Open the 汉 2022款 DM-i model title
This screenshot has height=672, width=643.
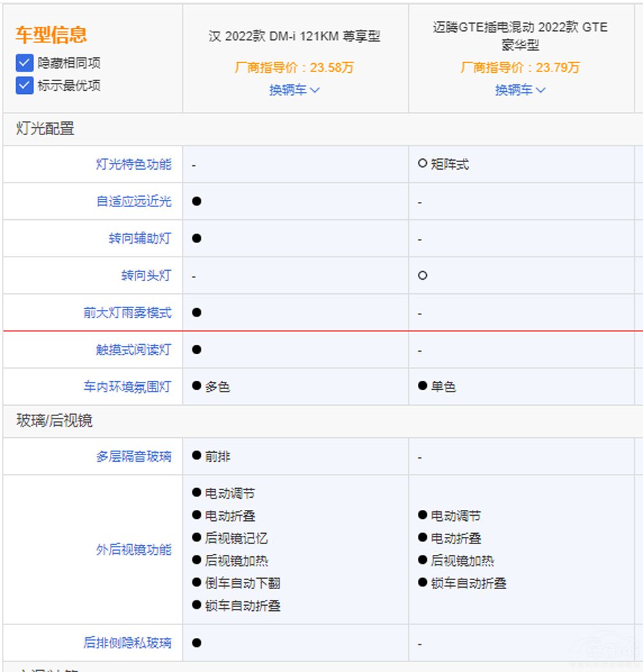[x=294, y=37]
